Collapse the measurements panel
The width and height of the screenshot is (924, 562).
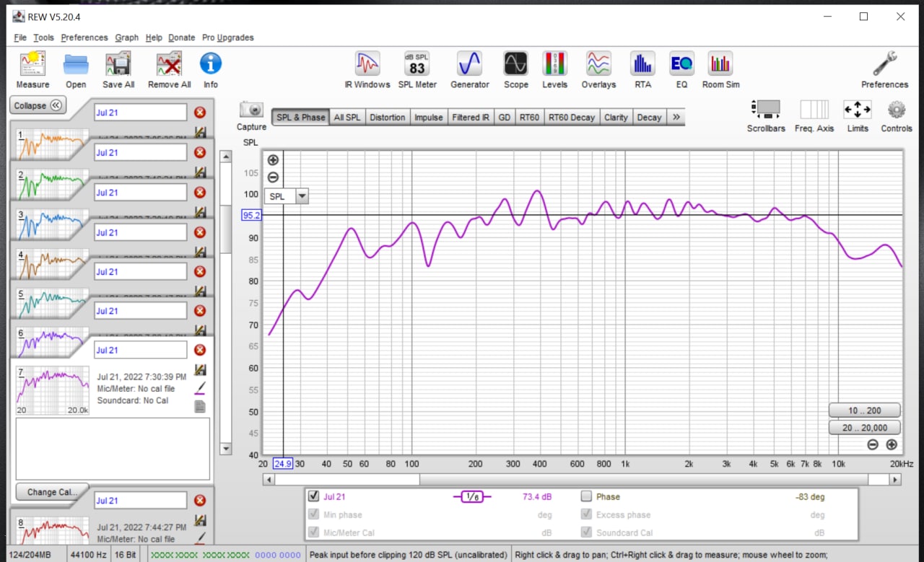click(x=38, y=105)
